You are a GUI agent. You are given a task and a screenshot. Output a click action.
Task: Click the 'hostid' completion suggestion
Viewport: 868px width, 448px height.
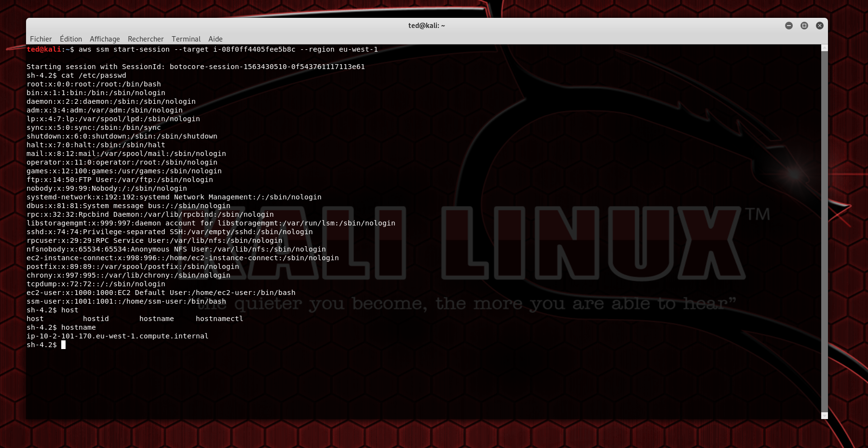click(x=96, y=319)
